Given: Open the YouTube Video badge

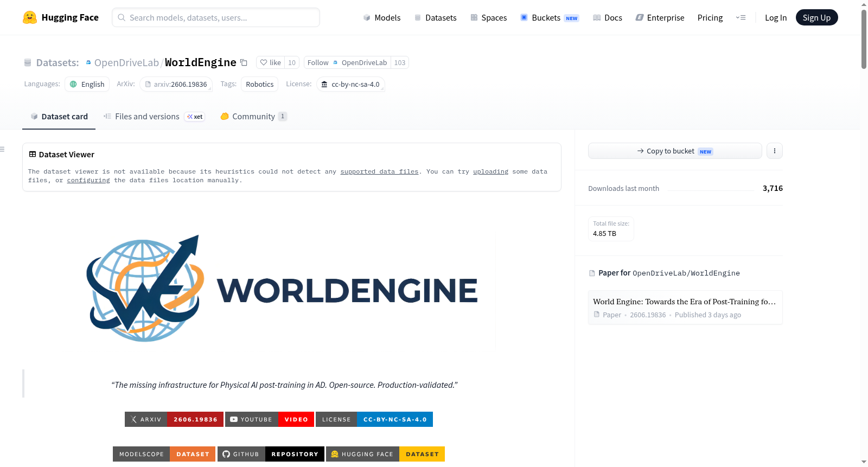Looking at the screenshot, I should coord(270,419).
